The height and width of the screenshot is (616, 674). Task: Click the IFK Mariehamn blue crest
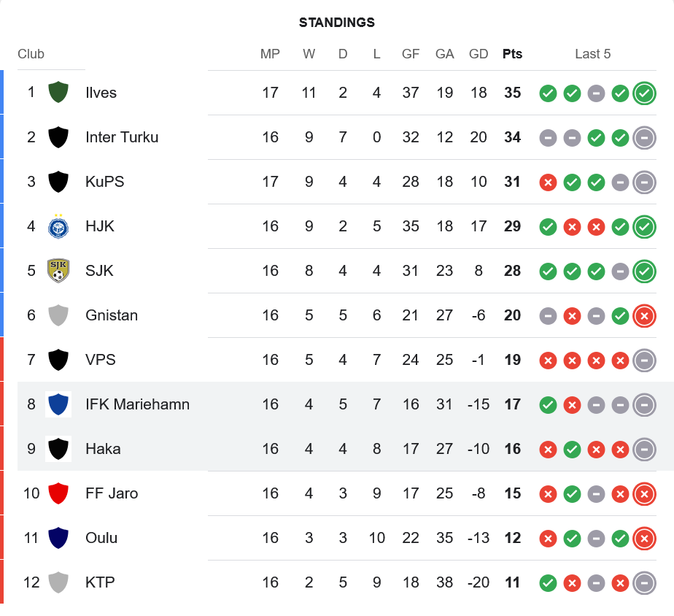(x=58, y=404)
